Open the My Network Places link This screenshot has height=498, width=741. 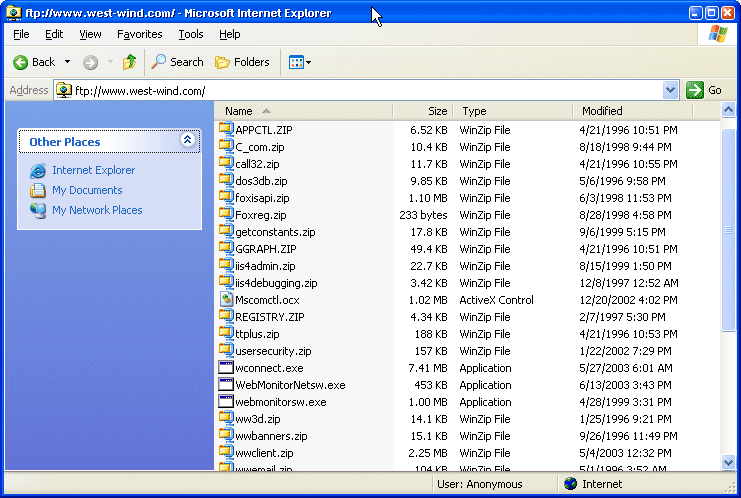pos(97,210)
